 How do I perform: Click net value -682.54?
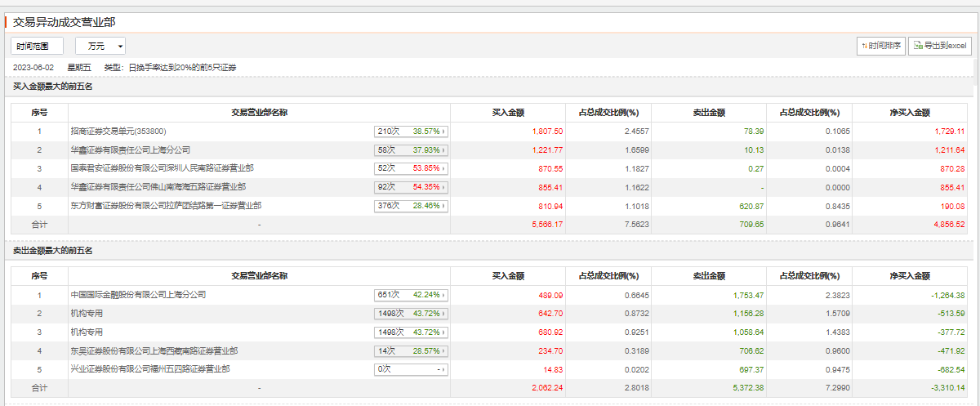tap(951, 371)
